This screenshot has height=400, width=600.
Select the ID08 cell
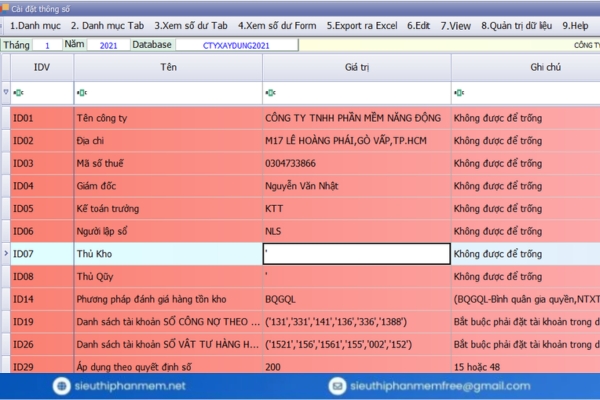42,276
